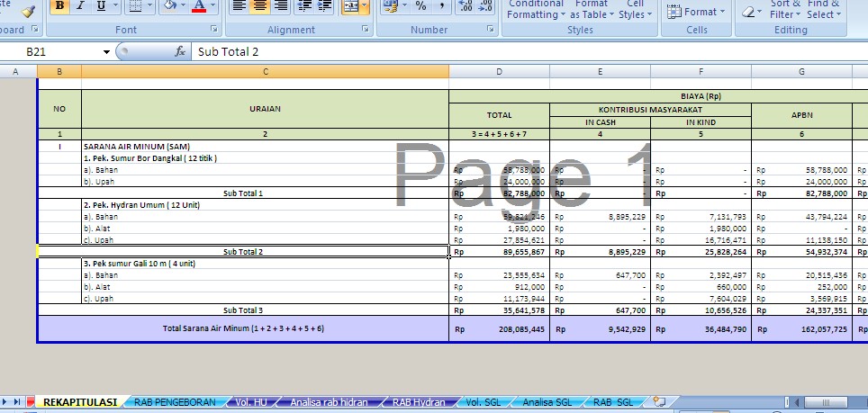Open Number dialog launcher
This screenshot has width=868, height=413.
point(491,29)
